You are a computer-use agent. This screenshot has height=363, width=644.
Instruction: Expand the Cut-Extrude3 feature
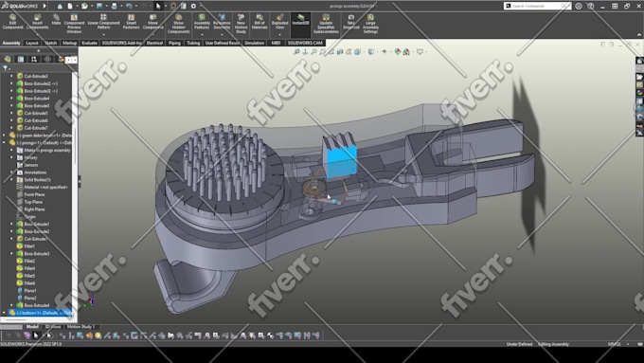point(12,76)
